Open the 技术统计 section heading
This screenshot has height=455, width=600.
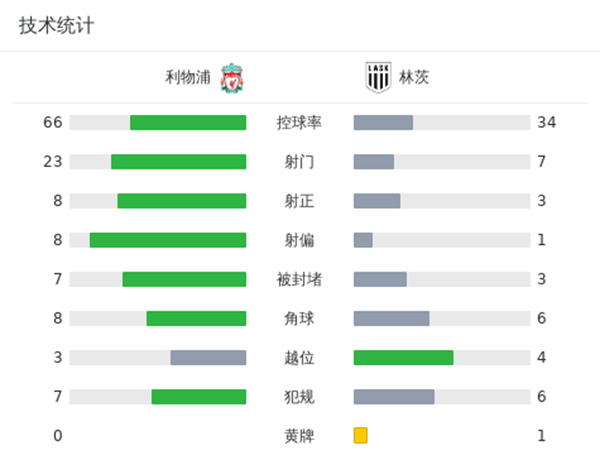(56, 26)
